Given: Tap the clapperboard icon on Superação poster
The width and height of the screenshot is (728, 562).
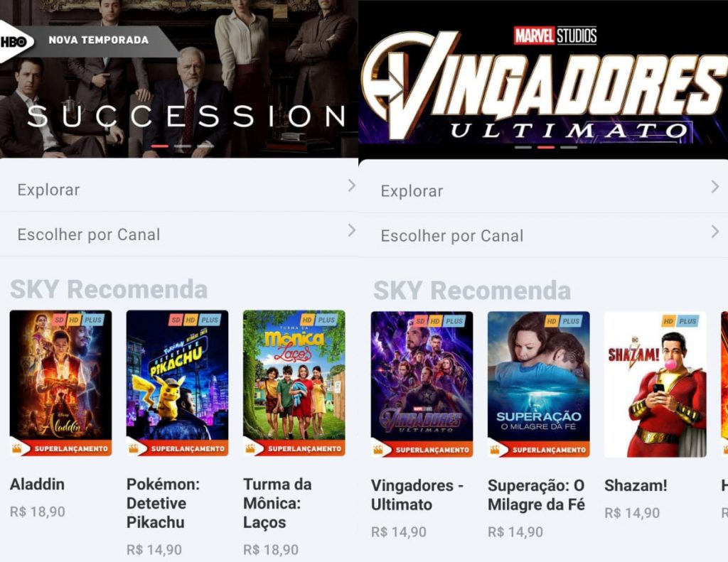Looking at the screenshot, I should 495,450.
